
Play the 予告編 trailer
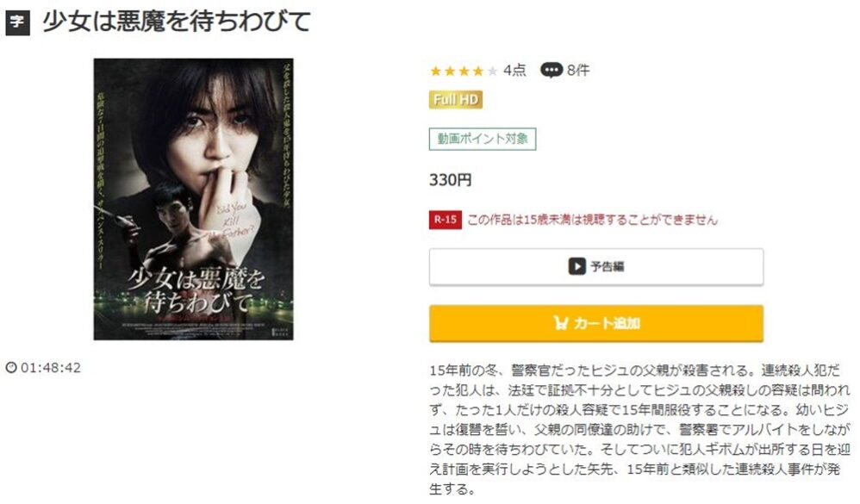coord(596,266)
